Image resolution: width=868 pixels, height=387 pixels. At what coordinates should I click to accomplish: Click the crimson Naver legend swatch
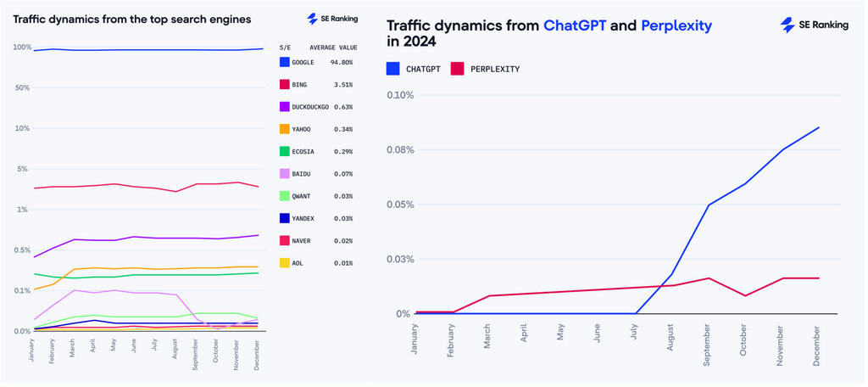pyautogui.click(x=285, y=241)
